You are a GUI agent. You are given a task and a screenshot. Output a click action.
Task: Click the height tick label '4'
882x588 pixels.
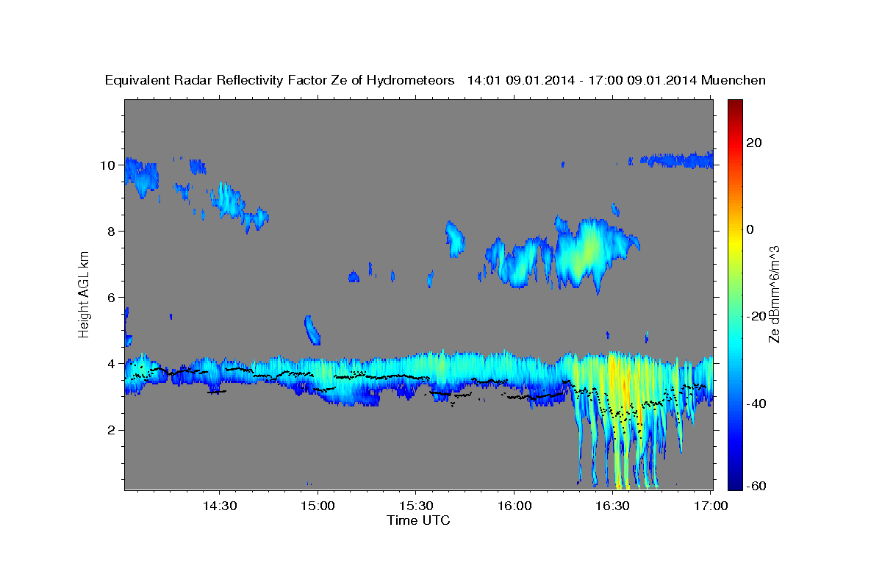pos(112,364)
